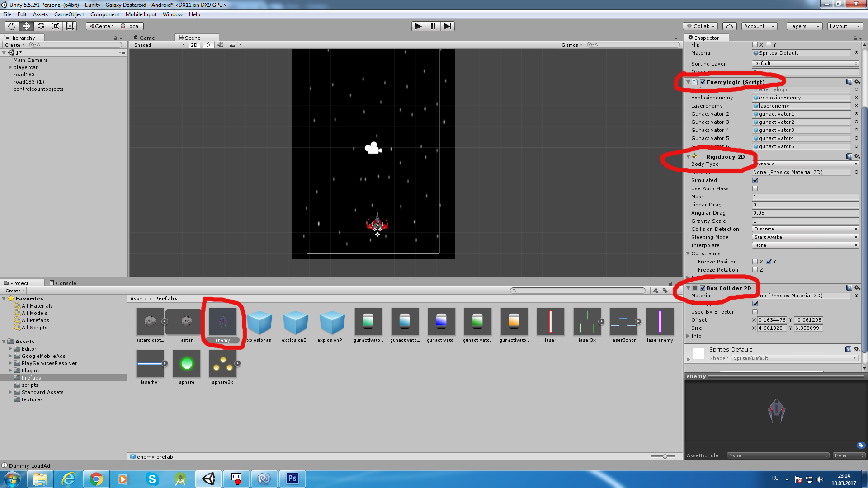Switch to the Console tab
This screenshot has width=868, height=488.
coord(63,283)
